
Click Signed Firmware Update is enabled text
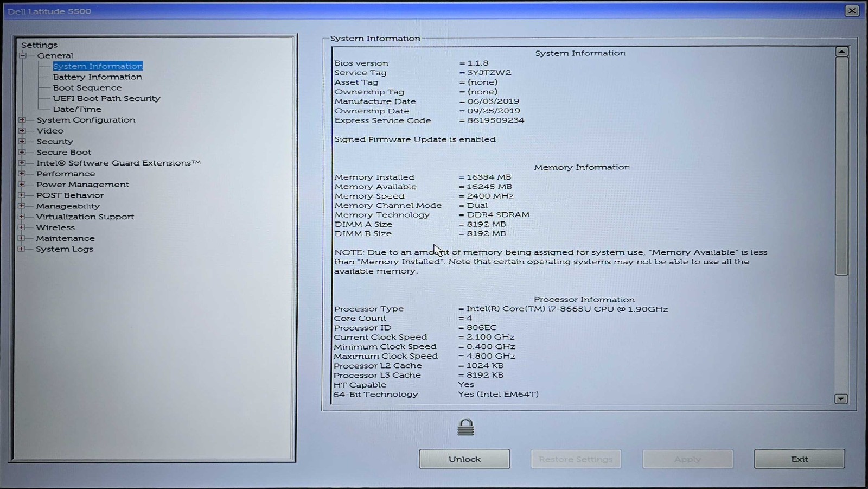[415, 139]
